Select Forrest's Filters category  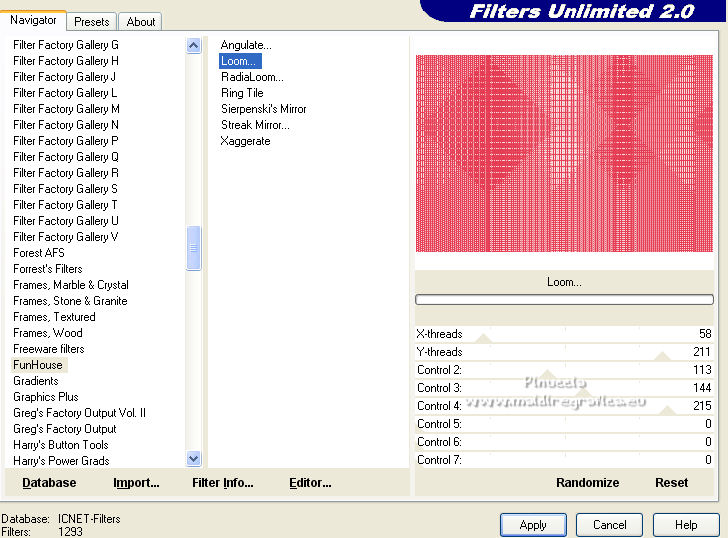[x=48, y=269]
